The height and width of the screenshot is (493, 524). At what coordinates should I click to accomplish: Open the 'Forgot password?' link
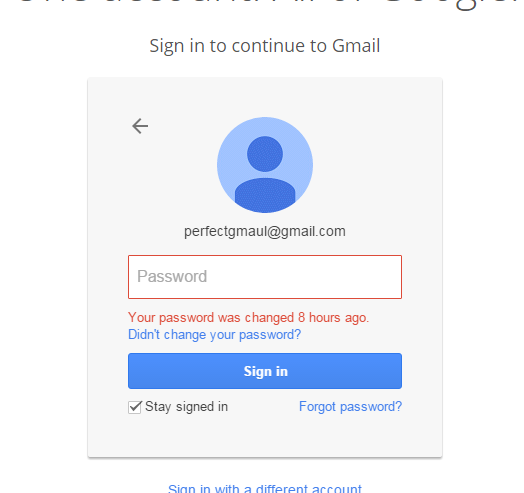(351, 407)
